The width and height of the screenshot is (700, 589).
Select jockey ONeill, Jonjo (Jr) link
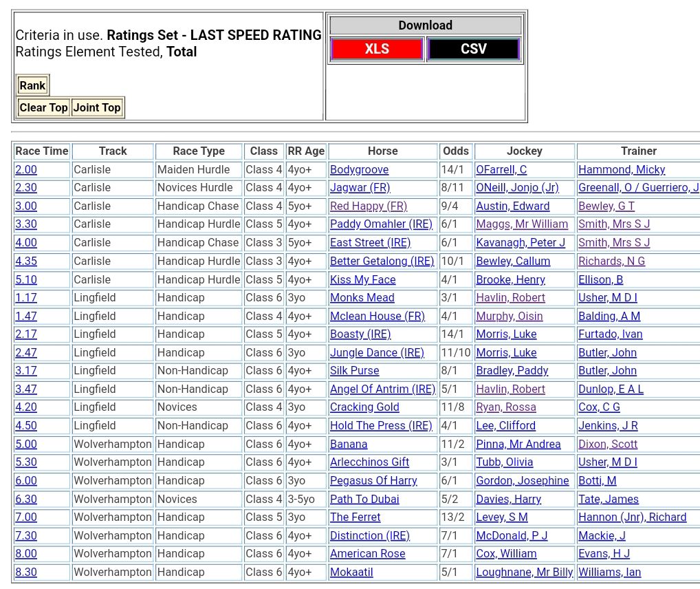pos(517,188)
